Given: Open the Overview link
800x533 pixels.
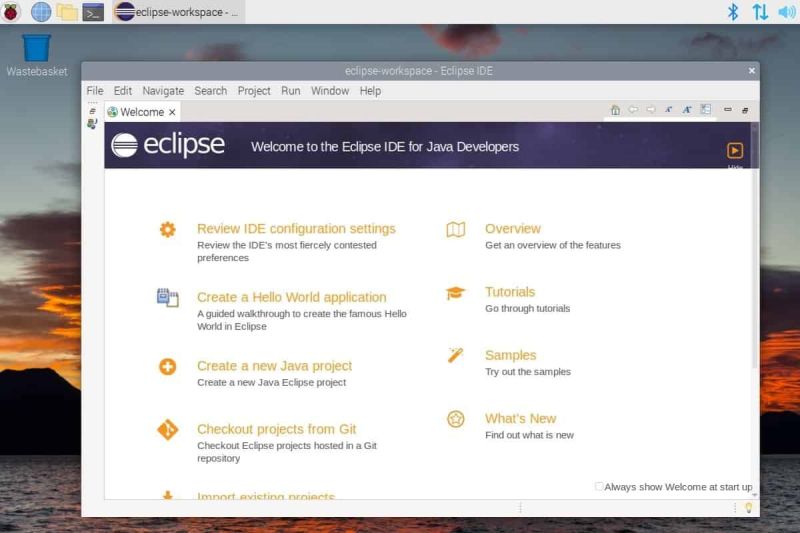Looking at the screenshot, I should (x=513, y=229).
